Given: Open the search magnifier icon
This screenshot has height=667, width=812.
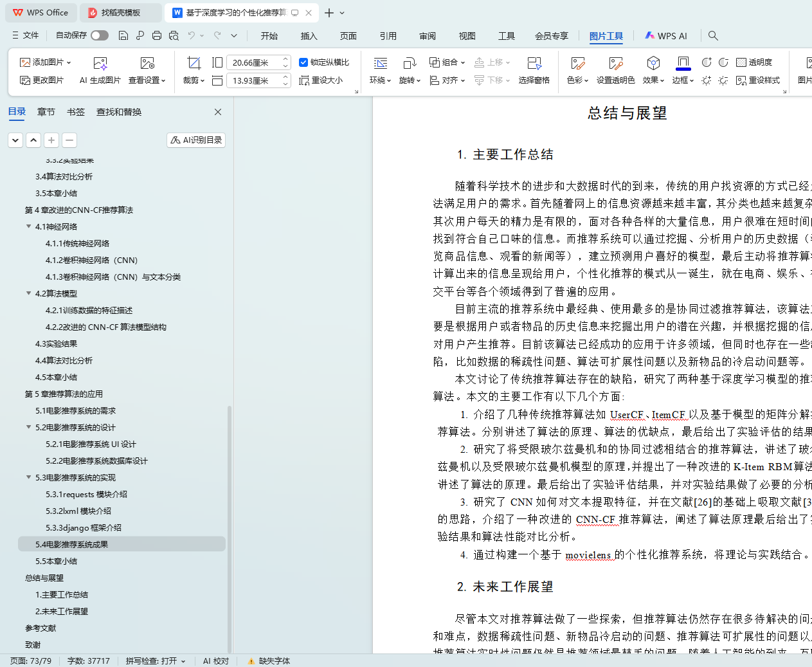Looking at the screenshot, I should (713, 35).
